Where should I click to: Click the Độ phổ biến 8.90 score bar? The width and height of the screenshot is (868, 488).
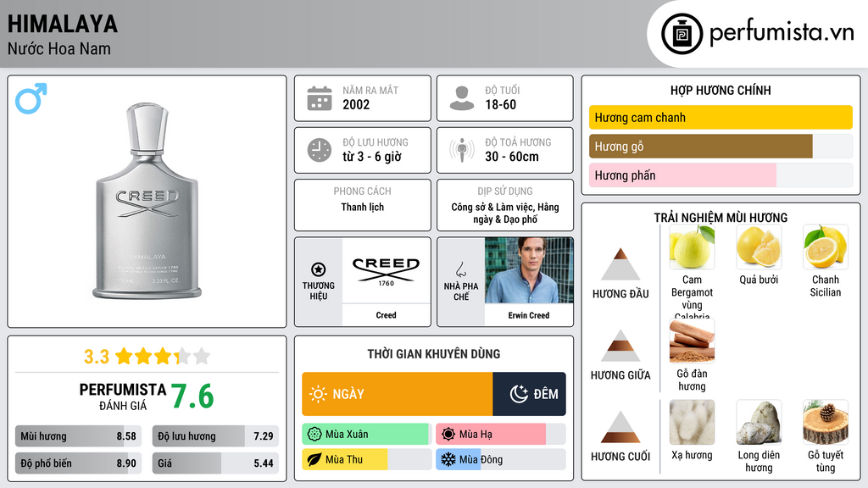78,463
